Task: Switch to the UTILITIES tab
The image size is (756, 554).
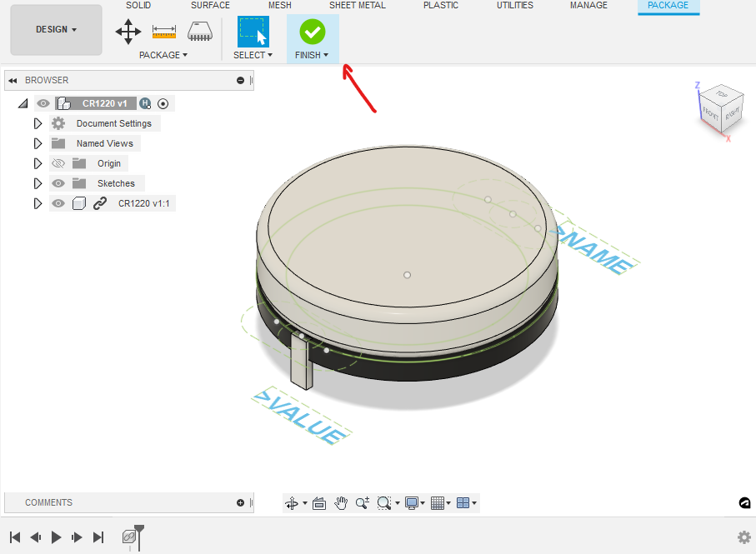Action: (515, 5)
